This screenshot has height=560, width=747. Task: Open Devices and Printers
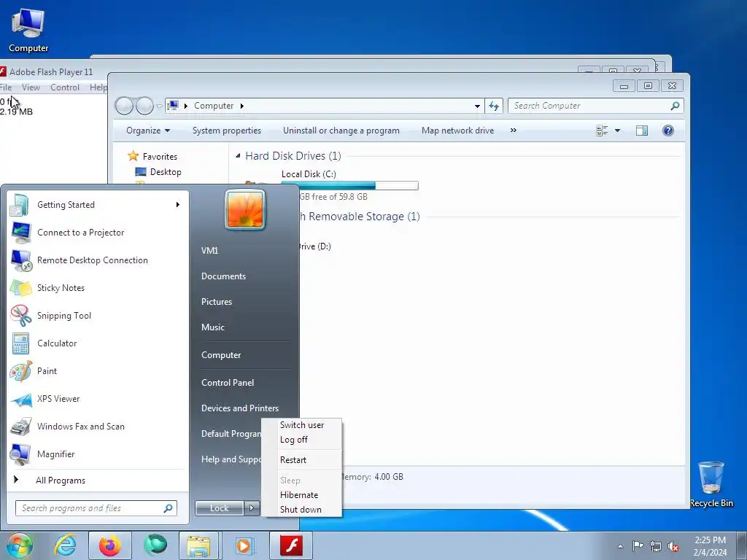[x=239, y=408]
